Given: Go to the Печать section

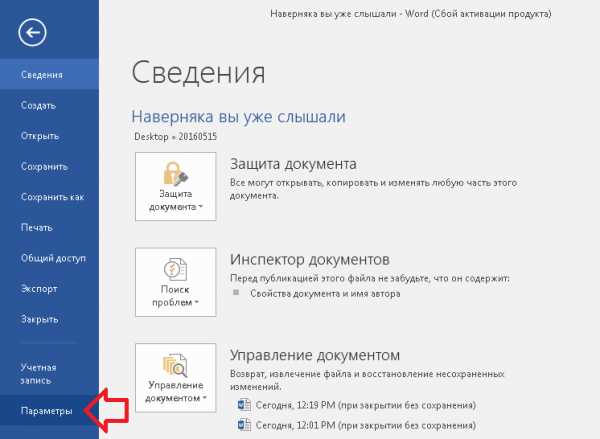Looking at the screenshot, I should 49,228.
